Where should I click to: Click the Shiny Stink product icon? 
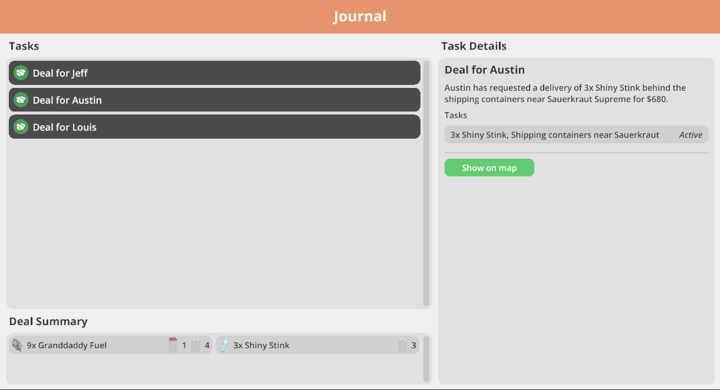[x=224, y=345]
